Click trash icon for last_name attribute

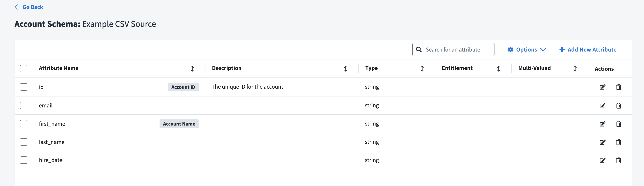(x=619, y=142)
